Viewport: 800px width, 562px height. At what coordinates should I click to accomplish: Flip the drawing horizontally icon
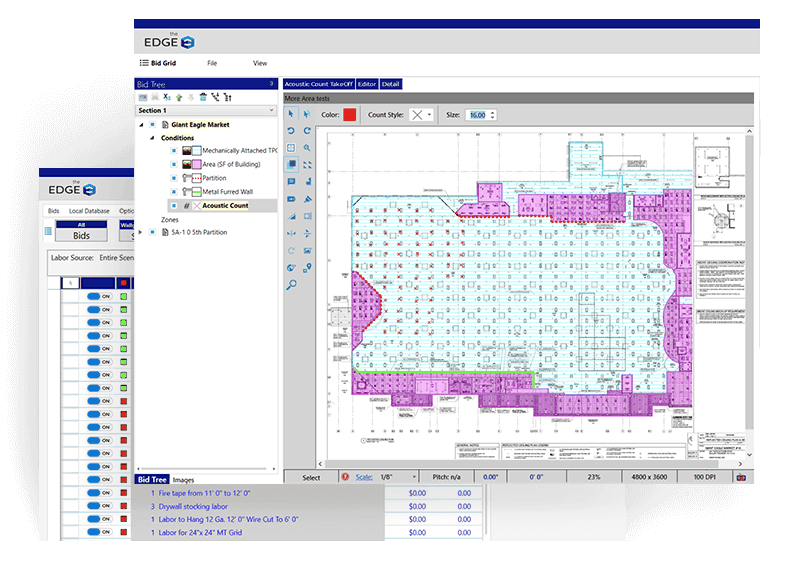[x=291, y=234]
